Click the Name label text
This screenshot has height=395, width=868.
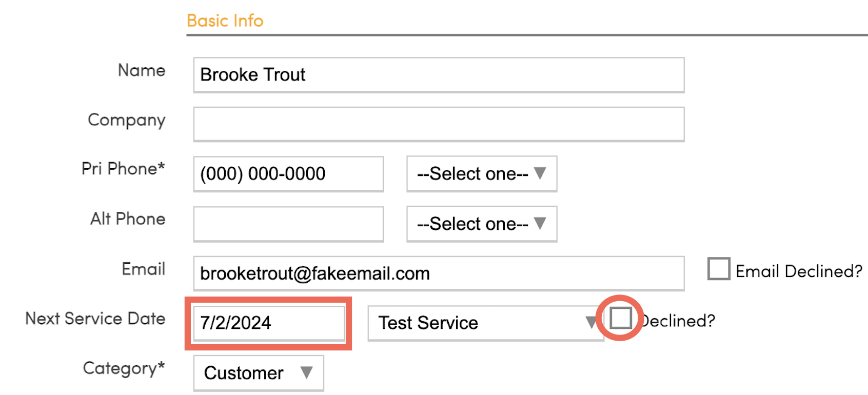tap(142, 70)
